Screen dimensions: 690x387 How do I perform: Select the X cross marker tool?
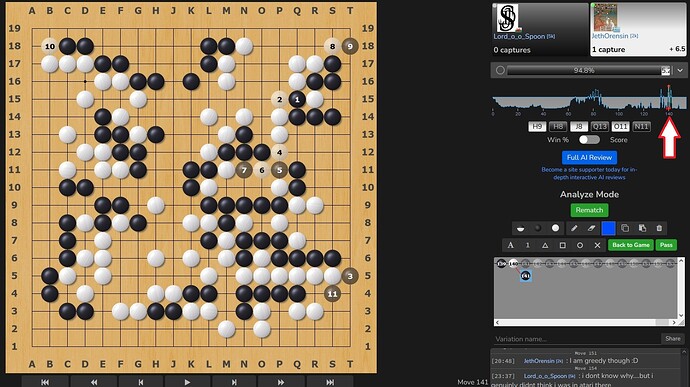[597, 245]
